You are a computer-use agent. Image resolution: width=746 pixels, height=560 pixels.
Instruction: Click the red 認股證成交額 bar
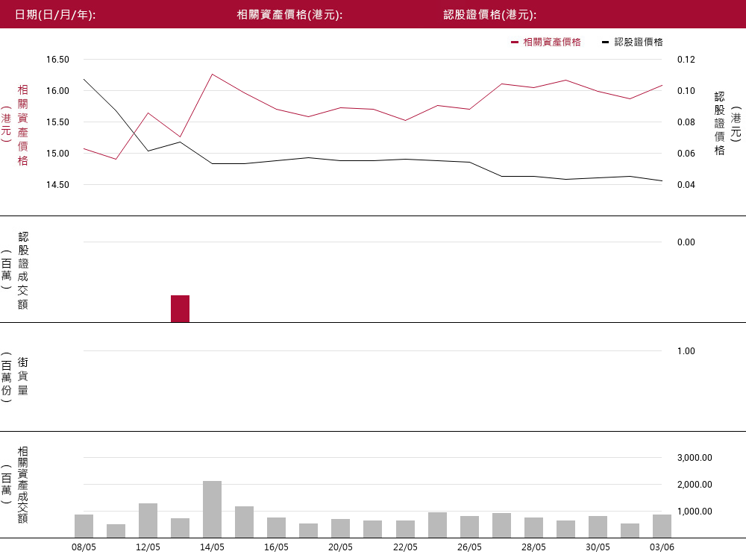click(x=180, y=309)
